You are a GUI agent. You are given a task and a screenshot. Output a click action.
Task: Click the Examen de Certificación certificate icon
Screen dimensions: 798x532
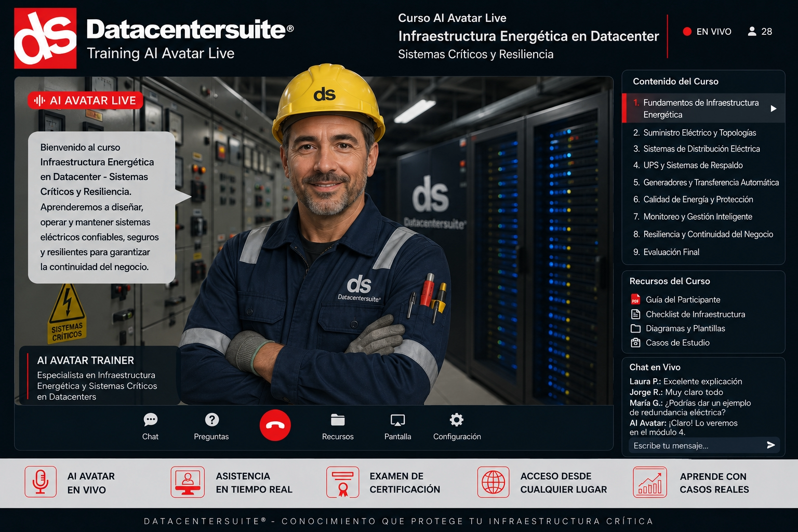[x=342, y=482]
